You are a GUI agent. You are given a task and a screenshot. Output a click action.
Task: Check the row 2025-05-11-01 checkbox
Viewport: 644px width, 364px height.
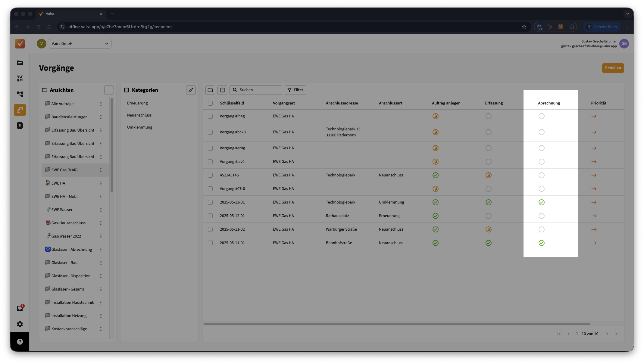[210, 243]
